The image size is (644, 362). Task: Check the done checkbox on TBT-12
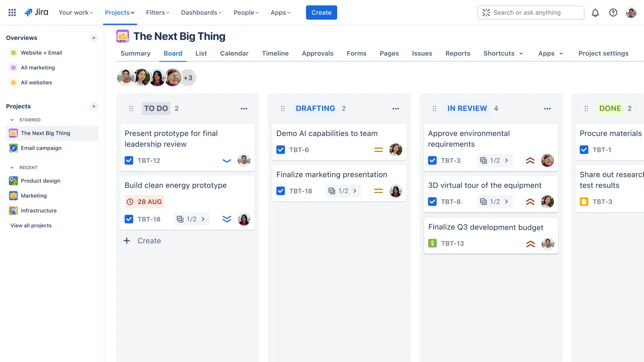tap(129, 161)
